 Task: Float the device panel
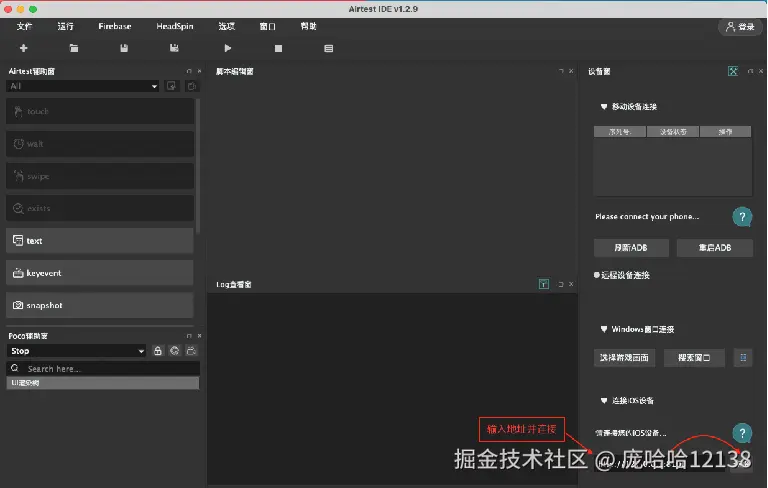coord(750,71)
